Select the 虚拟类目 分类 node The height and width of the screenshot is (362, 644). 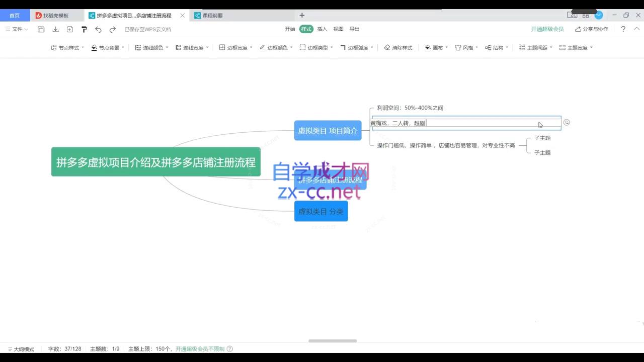pyautogui.click(x=321, y=211)
